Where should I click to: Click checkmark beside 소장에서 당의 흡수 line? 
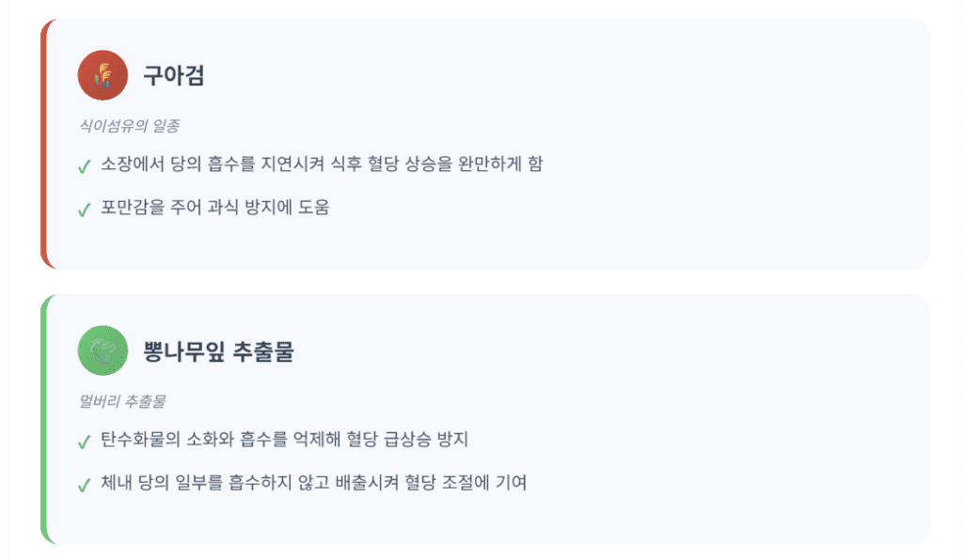84,167
